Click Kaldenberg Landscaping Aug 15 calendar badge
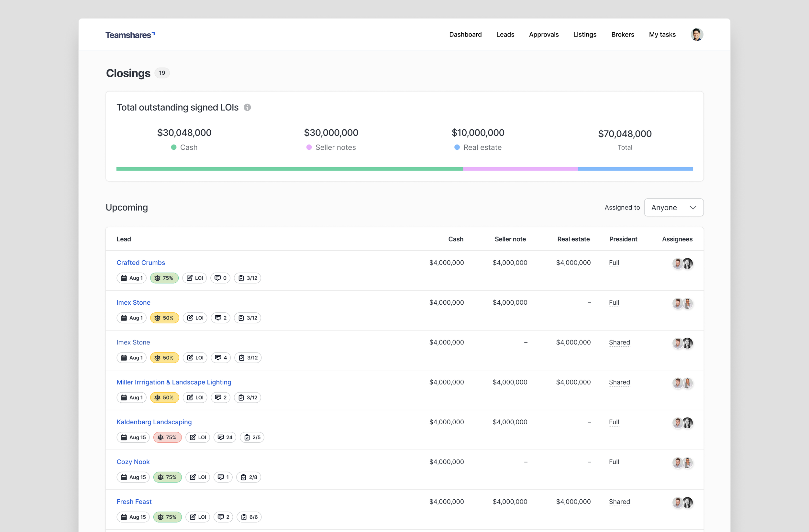Screen dimensions: 809x532 click(x=133, y=437)
